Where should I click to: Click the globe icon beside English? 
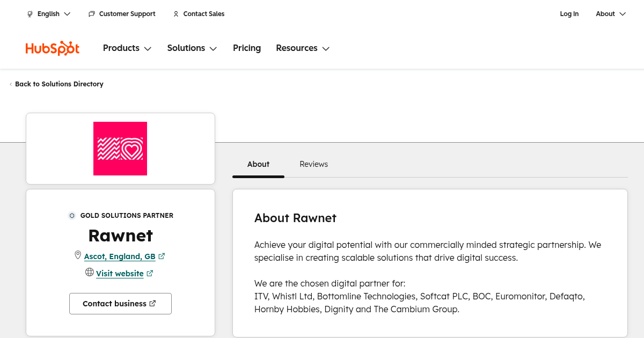coord(30,14)
